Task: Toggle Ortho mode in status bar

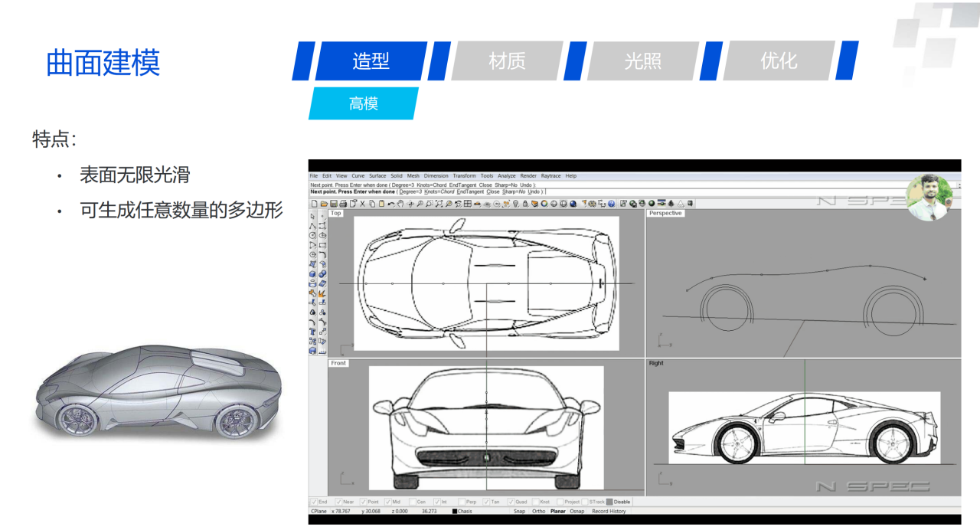Action: tap(539, 511)
